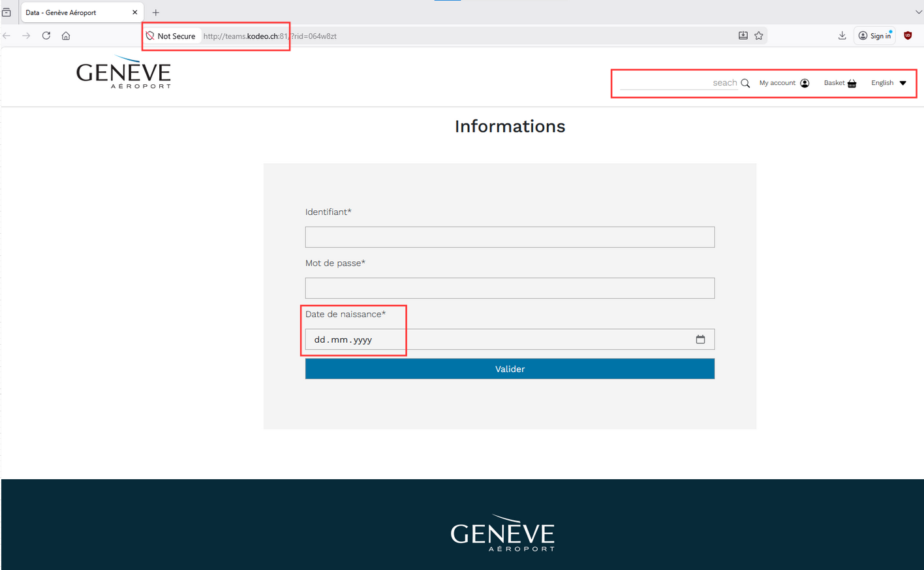
Task: Go to the browser home page
Action: click(65, 36)
